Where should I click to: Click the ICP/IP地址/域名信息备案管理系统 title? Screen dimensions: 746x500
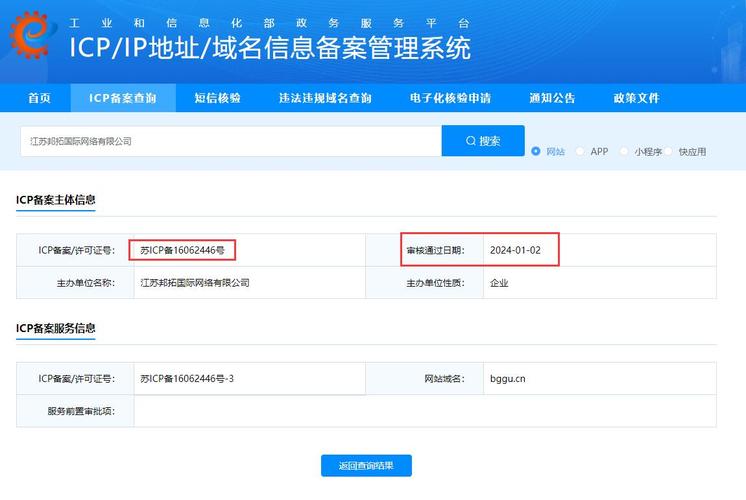270,48
